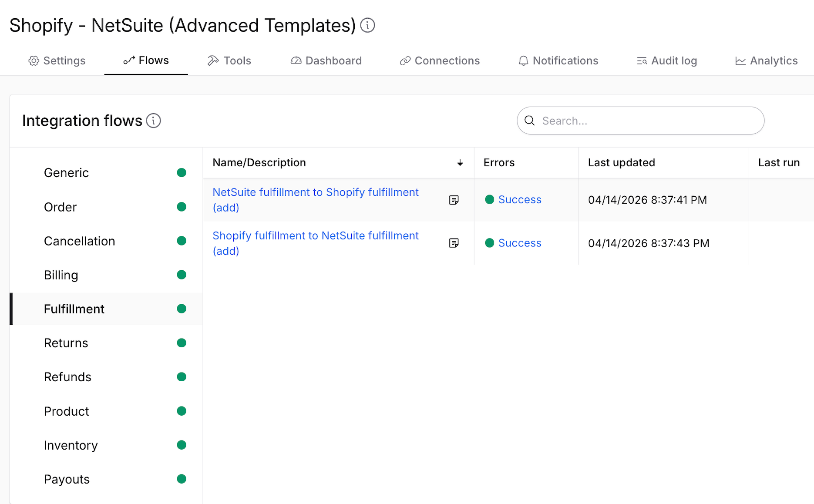Image resolution: width=814 pixels, height=504 pixels.
Task: Open description note for NetSuite fulfillment to Shopify flow
Action: point(454,200)
